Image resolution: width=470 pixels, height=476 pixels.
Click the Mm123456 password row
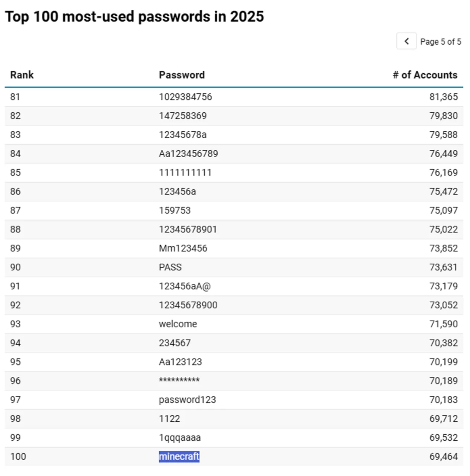183,248
